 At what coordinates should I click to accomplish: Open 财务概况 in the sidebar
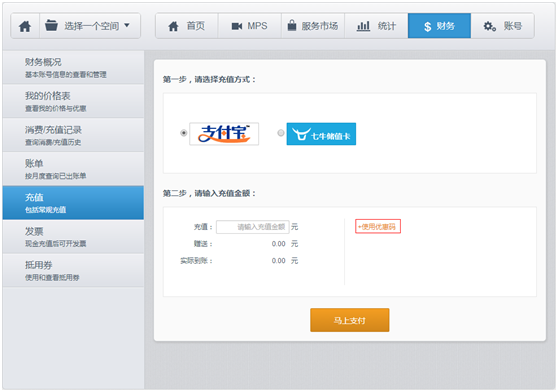[73, 68]
